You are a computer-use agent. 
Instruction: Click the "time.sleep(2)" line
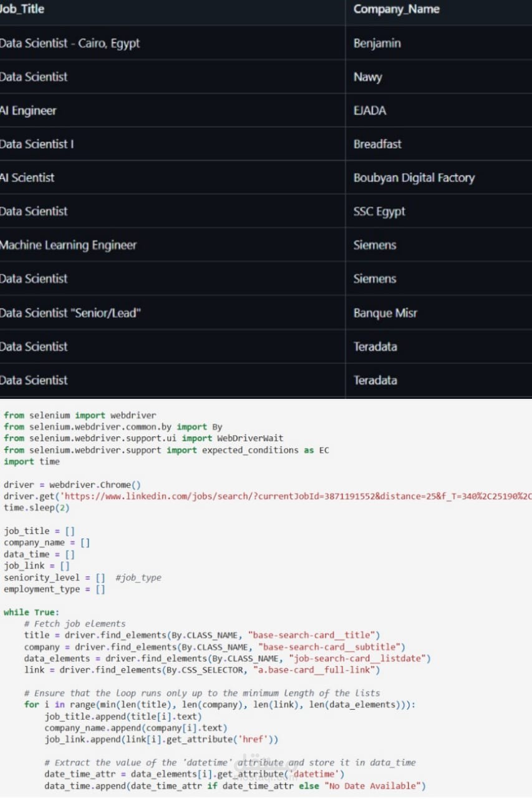(36, 507)
